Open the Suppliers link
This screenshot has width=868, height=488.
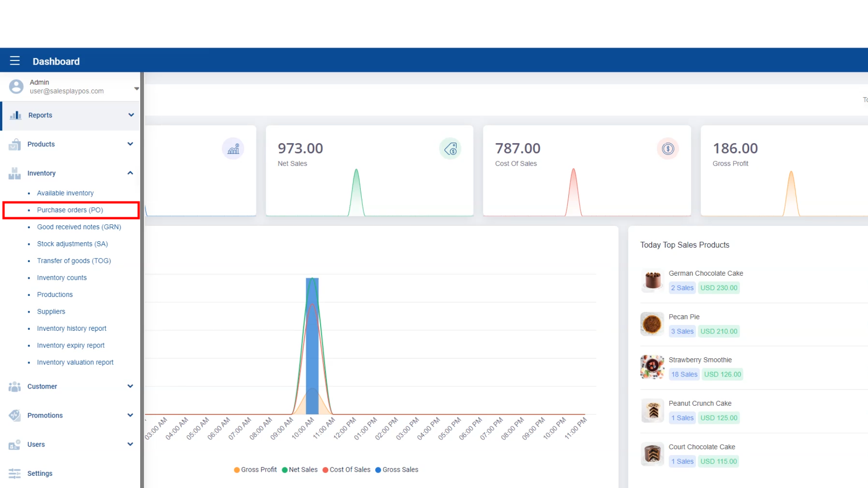point(51,312)
